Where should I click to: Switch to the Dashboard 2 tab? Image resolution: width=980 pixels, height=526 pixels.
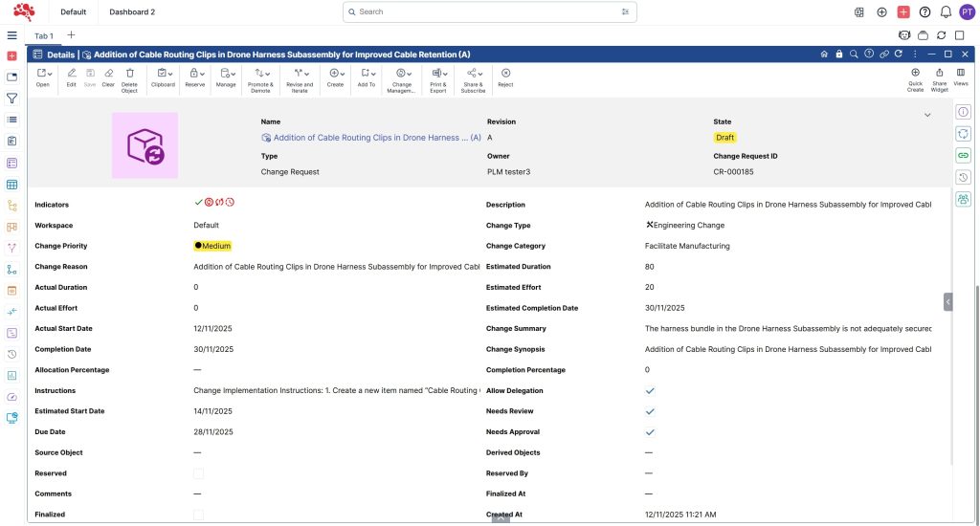click(132, 12)
